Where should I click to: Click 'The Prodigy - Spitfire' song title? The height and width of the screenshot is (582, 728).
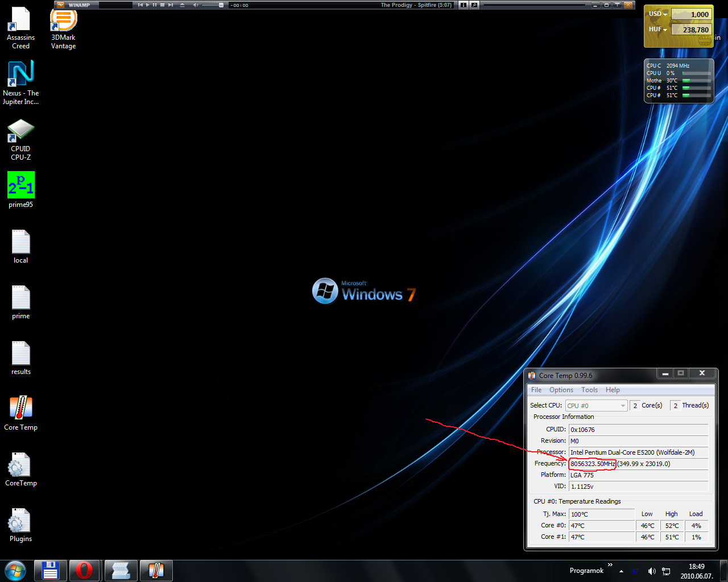tap(416, 5)
